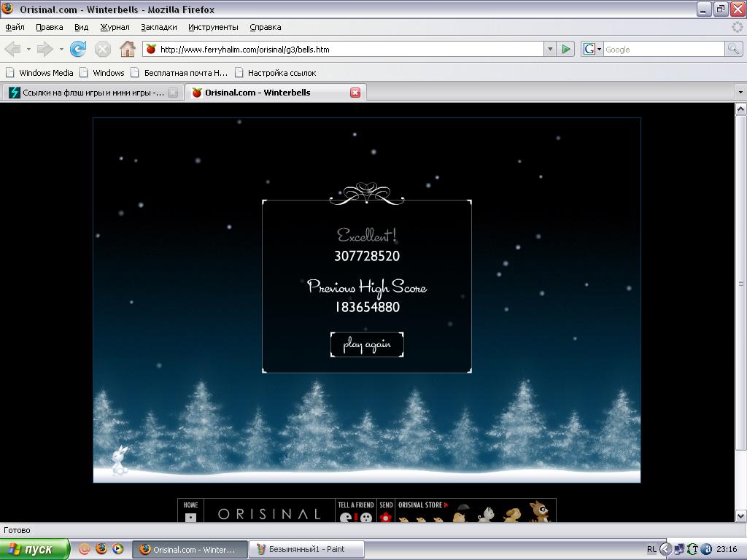Switch to the Ссылки на флэш игры tab
This screenshot has height=560, width=747.
coord(93,93)
